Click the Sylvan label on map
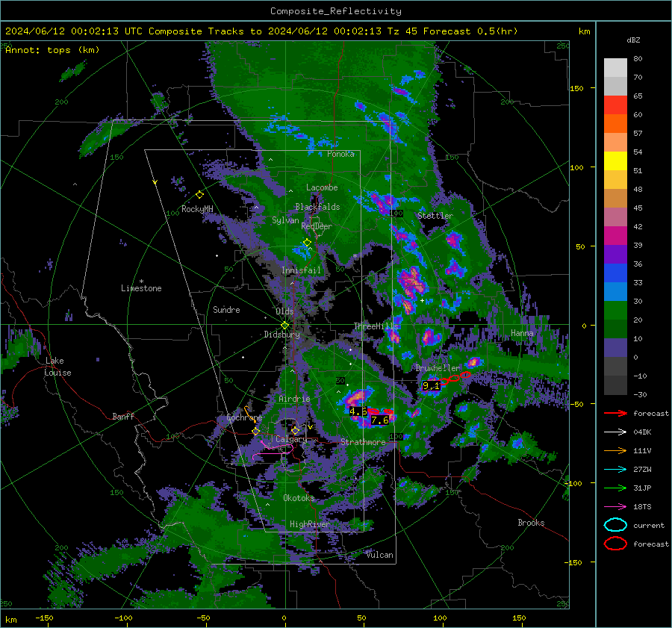Viewport: 672px width, 628px height. tap(285, 220)
